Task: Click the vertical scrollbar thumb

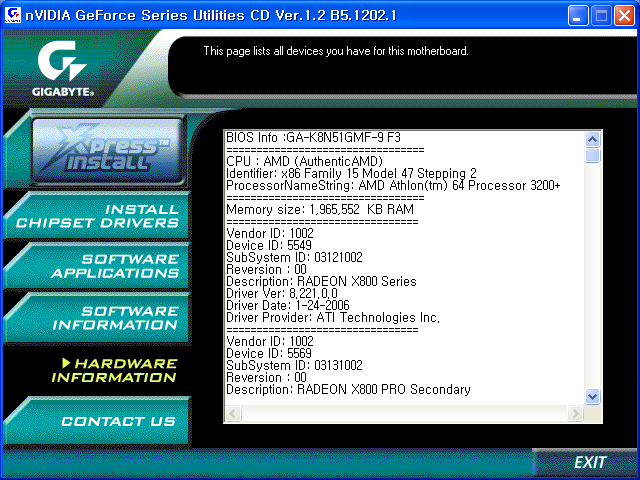Action: pyautogui.click(x=592, y=155)
